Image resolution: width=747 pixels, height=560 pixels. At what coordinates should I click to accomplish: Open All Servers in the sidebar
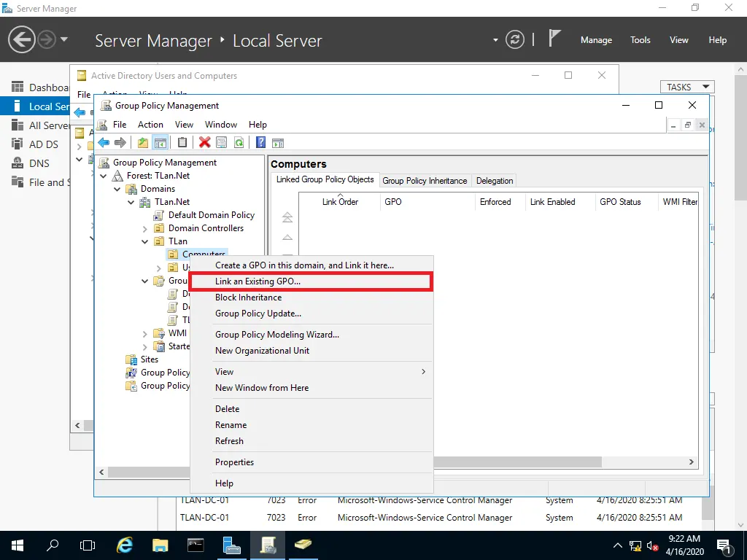pyautogui.click(x=39, y=125)
